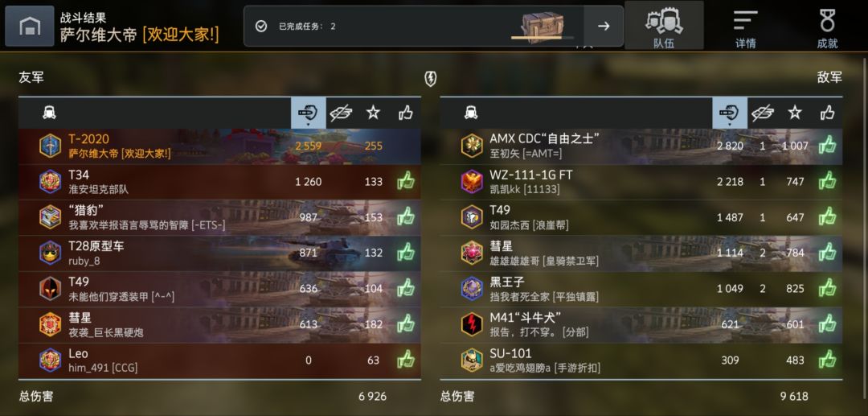
Task: Open the garage home icon
Action: tap(30, 26)
